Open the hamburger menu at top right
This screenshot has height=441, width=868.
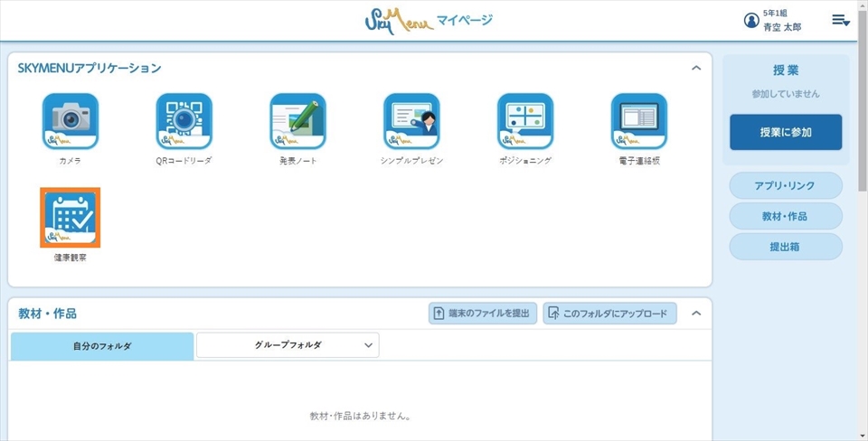coord(840,20)
